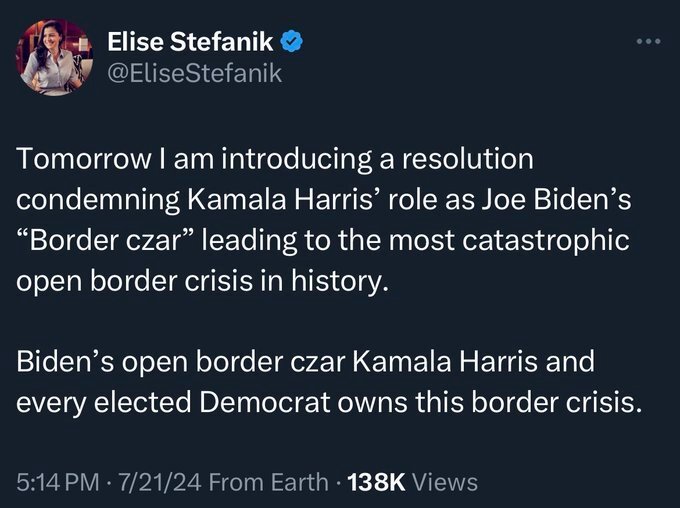Click the blue verified checkmark badge

291,43
